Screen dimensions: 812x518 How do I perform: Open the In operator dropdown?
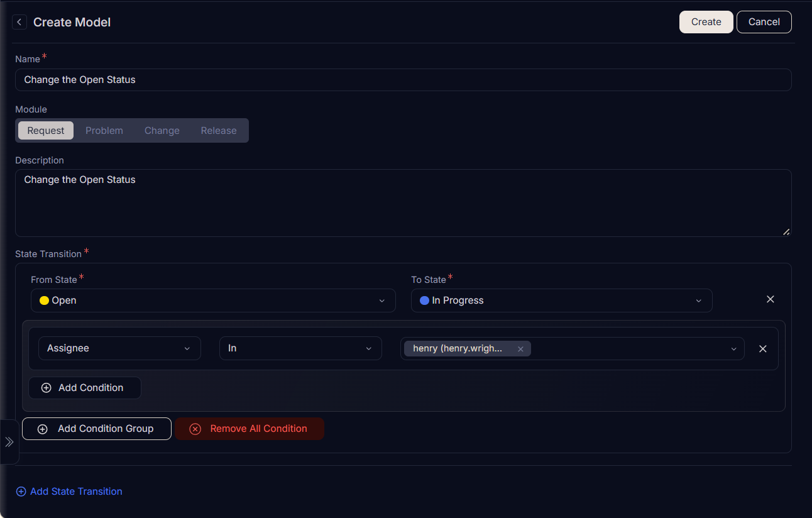point(300,348)
